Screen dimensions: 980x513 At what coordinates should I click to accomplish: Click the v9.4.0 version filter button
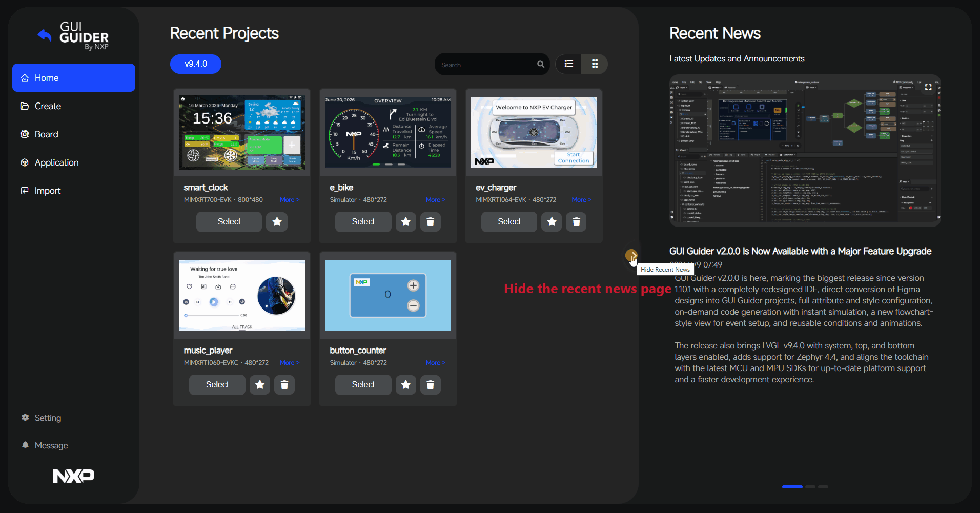196,64
